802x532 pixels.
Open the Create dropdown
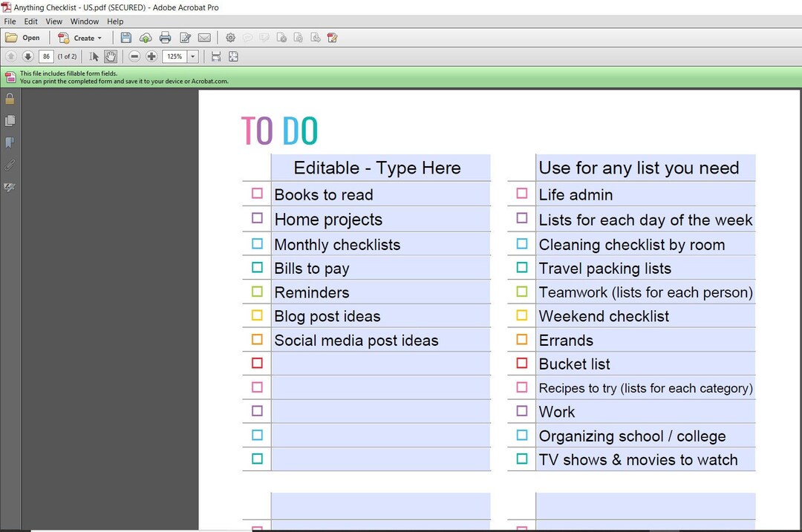tap(81, 38)
